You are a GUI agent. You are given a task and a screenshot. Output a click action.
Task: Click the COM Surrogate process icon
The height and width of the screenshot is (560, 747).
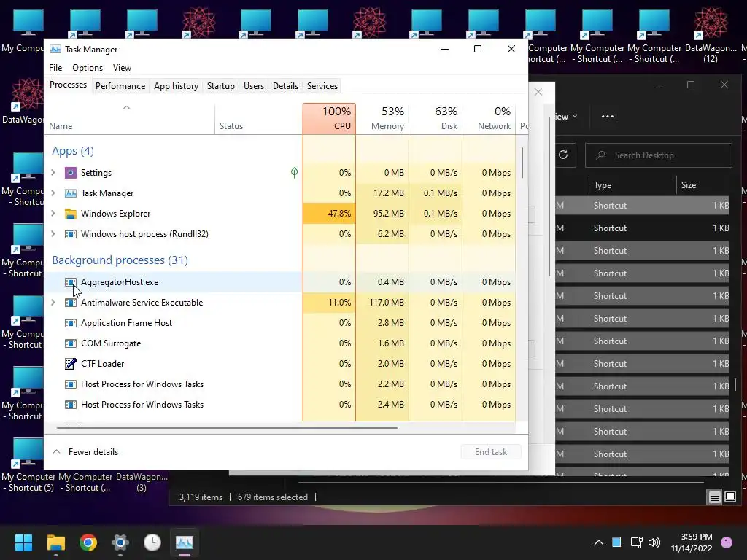coord(71,344)
